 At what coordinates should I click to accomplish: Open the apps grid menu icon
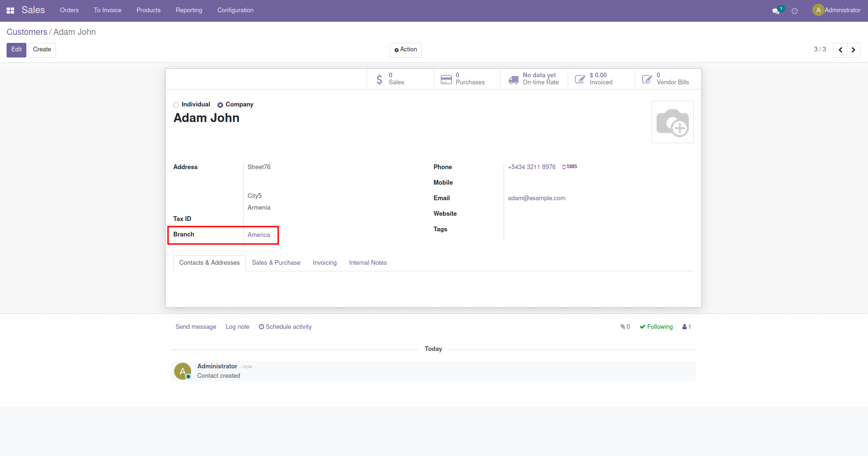tap(10, 10)
